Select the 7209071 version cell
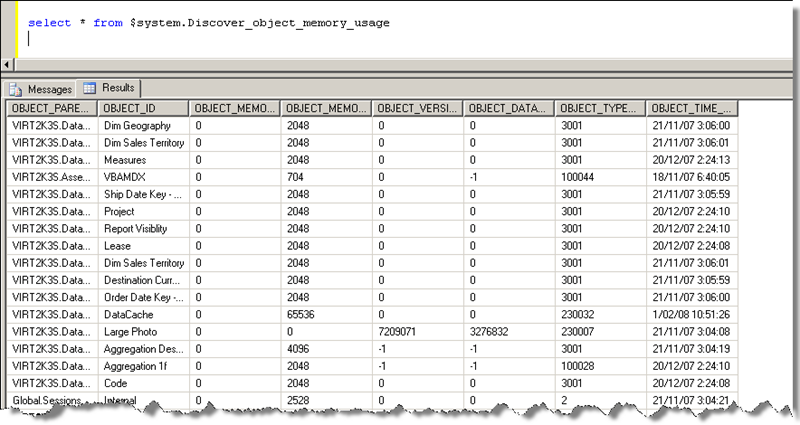Viewport: 800px width, 425px height. pyautogui.click(x=417, y=332)
